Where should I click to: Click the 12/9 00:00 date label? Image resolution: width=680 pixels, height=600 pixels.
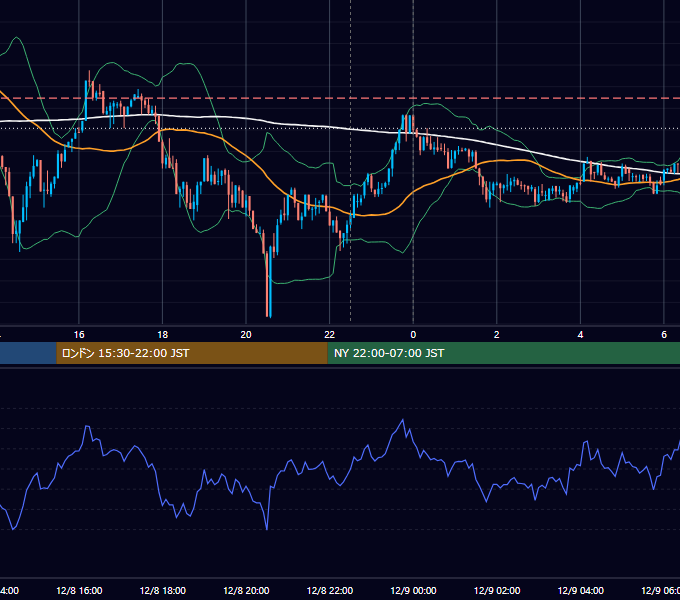click(413, 590)
